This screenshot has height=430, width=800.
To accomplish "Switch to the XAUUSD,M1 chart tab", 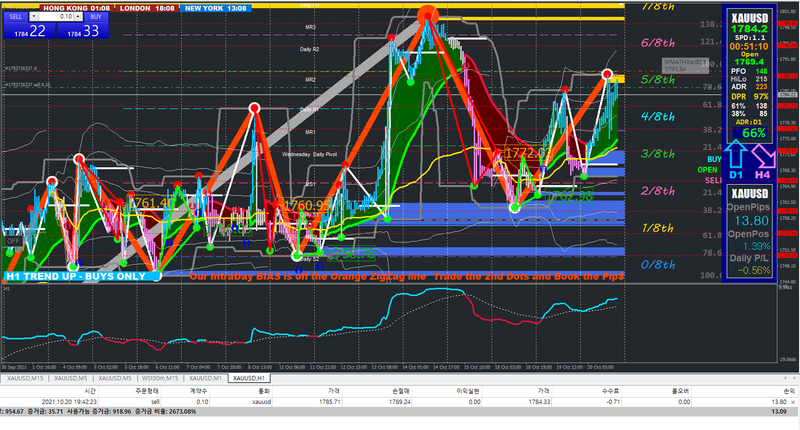I will (206, 378).
